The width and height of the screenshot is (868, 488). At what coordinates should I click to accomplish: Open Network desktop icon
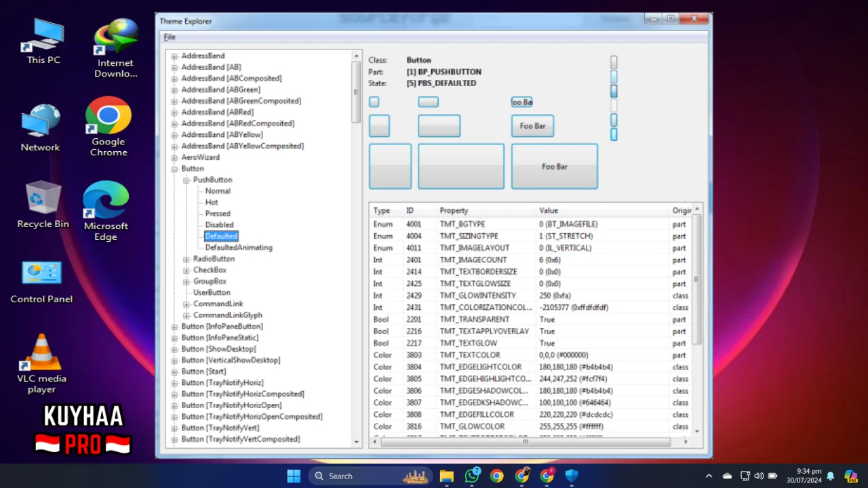click(x=40, y=127)
